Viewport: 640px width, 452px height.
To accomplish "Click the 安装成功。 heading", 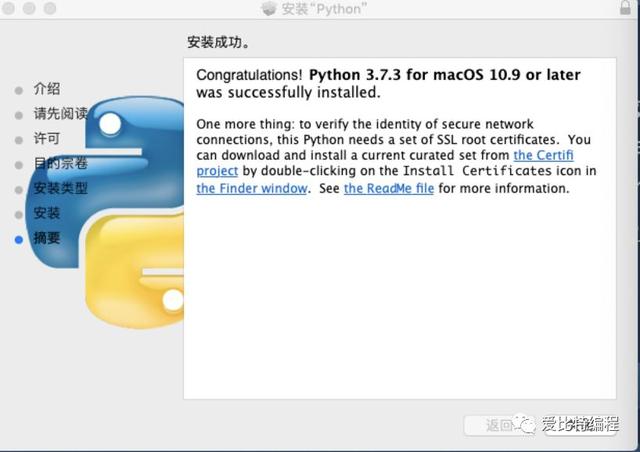I will point(218,42).
